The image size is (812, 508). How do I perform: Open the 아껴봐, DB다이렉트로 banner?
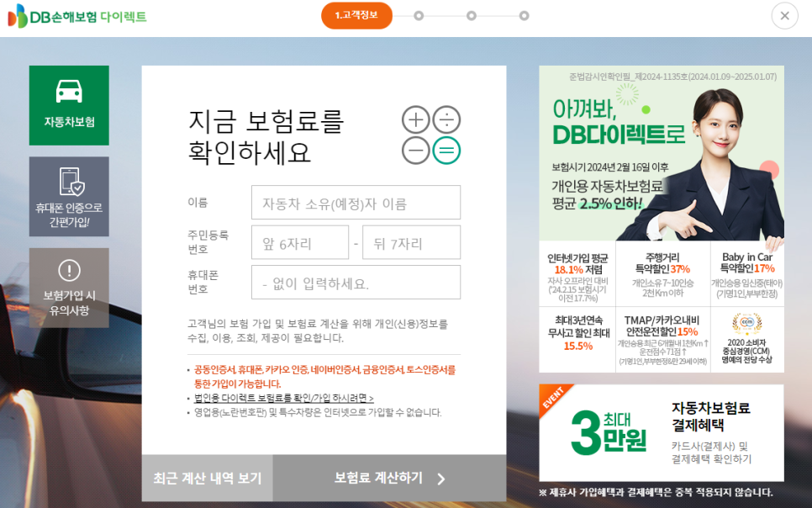(662, 153)
